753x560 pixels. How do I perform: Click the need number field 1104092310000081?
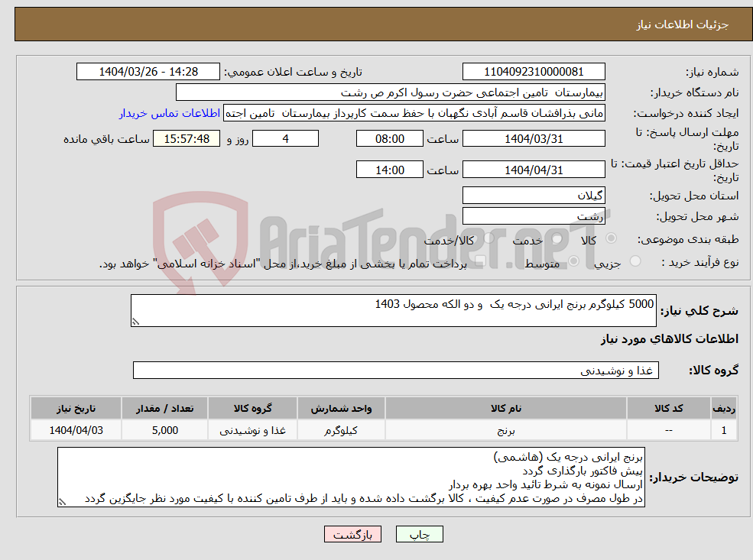point(534,72)
